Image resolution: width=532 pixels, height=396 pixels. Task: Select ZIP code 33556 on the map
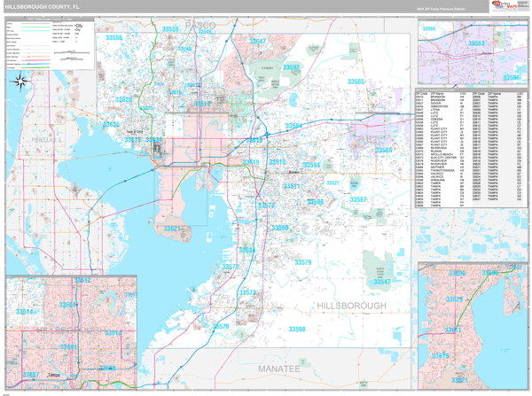(x=114, y=37)
